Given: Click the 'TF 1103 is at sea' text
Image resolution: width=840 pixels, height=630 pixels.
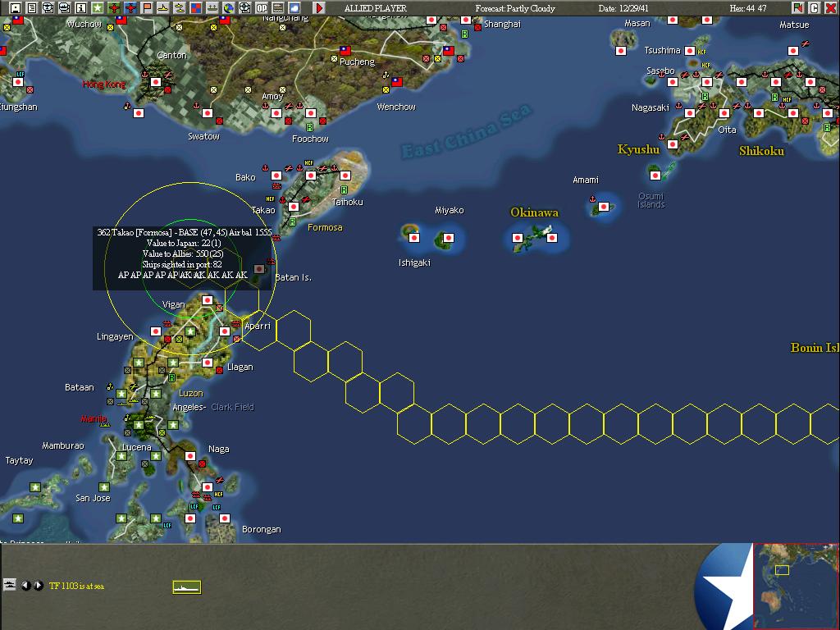Looking at the screenshot, I should (76, 586).
